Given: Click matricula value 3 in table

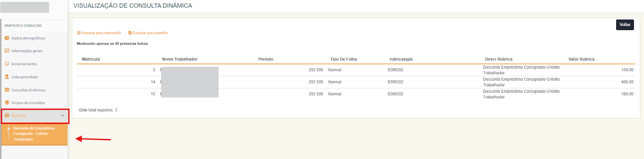Looking at the screenshot, I should point(154,70).
